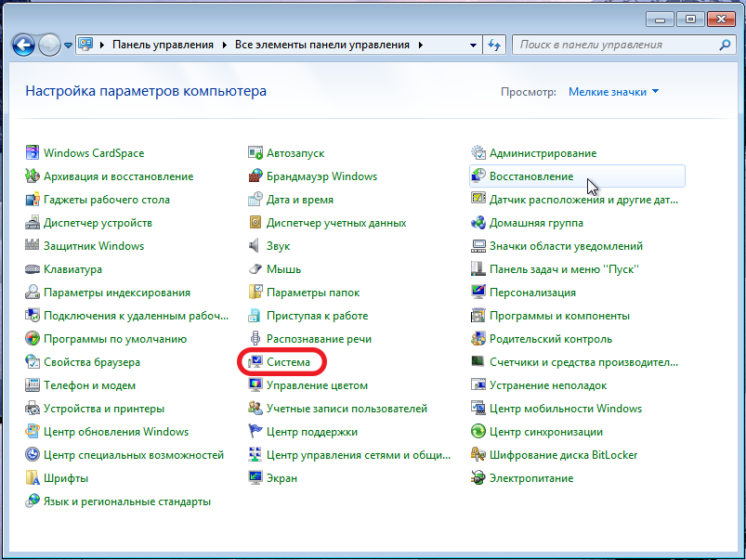Click the 'Панель управления' breadcrumb
Viewport: 746px width, 560px height.
click(163, 45)
